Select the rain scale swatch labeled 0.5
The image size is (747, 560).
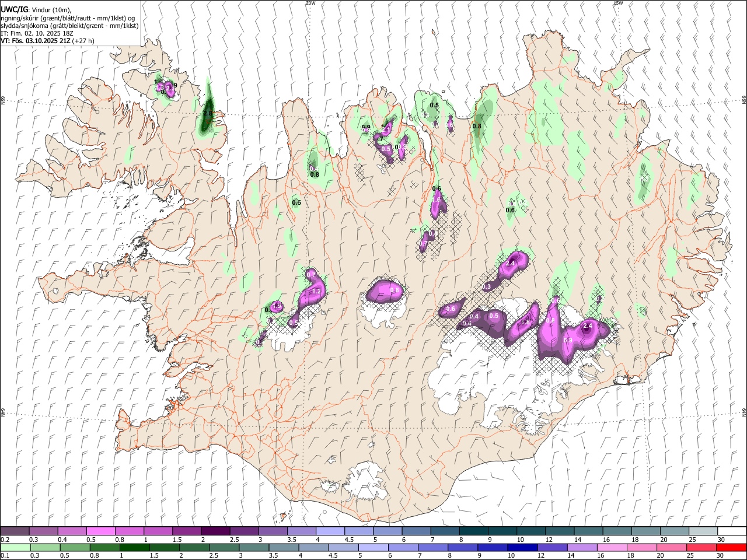[x=75, y=547]
